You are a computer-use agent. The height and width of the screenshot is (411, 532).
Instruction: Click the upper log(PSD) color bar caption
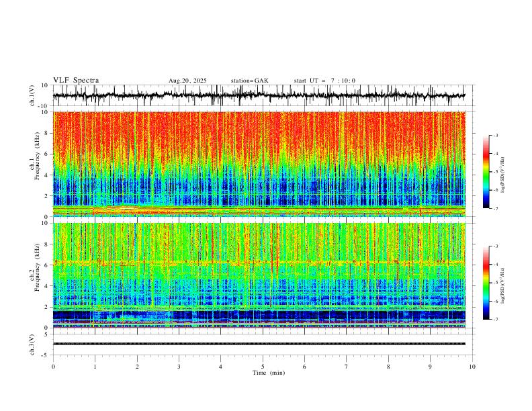click(503, 175)
